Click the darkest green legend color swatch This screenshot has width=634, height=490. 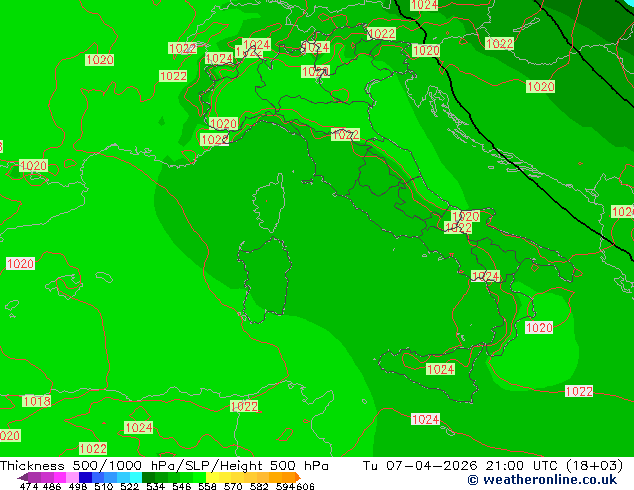(148, 477)
